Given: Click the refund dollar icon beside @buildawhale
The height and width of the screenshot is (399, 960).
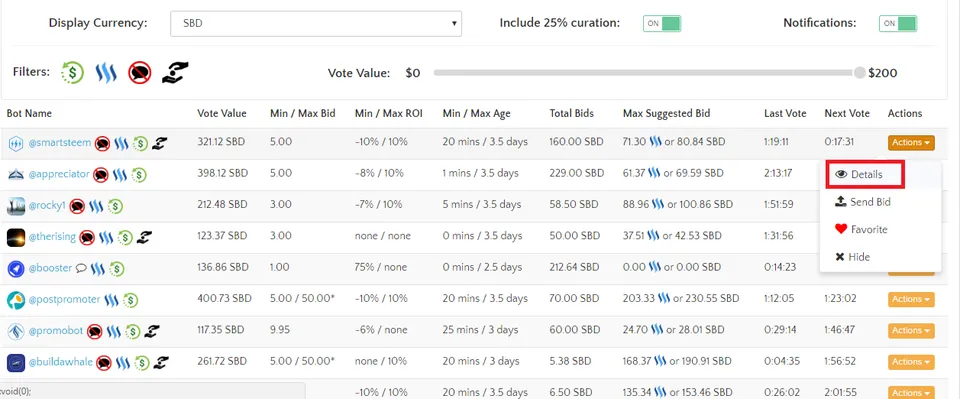Looking at the screenshot, I should click(142, 363).
